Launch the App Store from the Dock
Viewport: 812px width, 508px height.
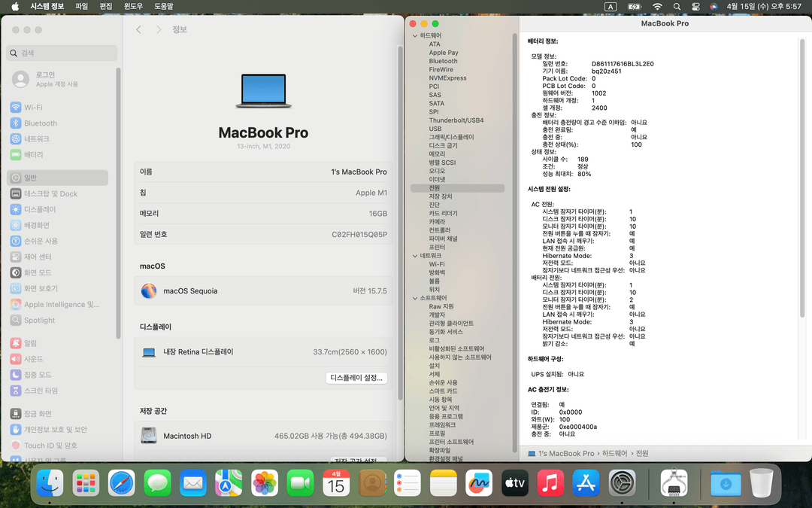coord(586,482)
